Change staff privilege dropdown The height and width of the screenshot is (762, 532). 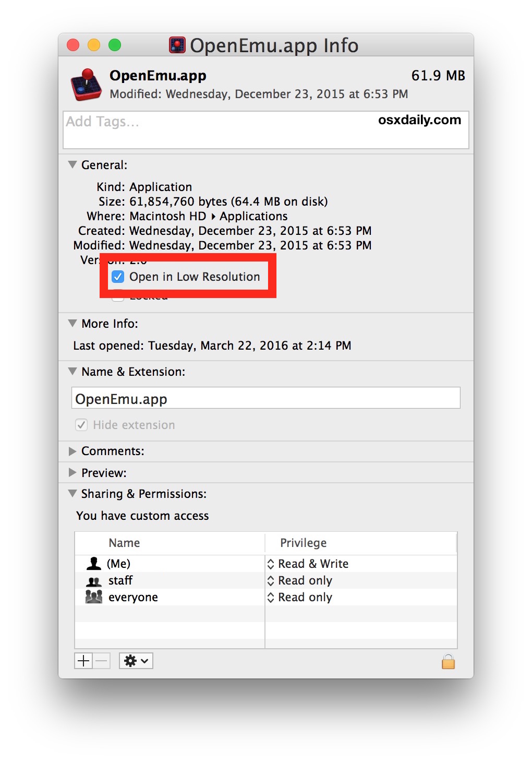click(x=300, y=580)
